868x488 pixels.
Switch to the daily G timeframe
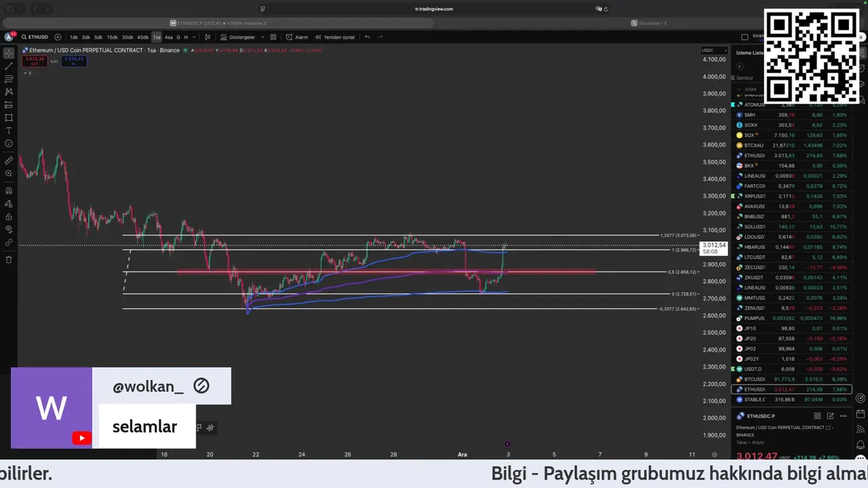[178, 37]
